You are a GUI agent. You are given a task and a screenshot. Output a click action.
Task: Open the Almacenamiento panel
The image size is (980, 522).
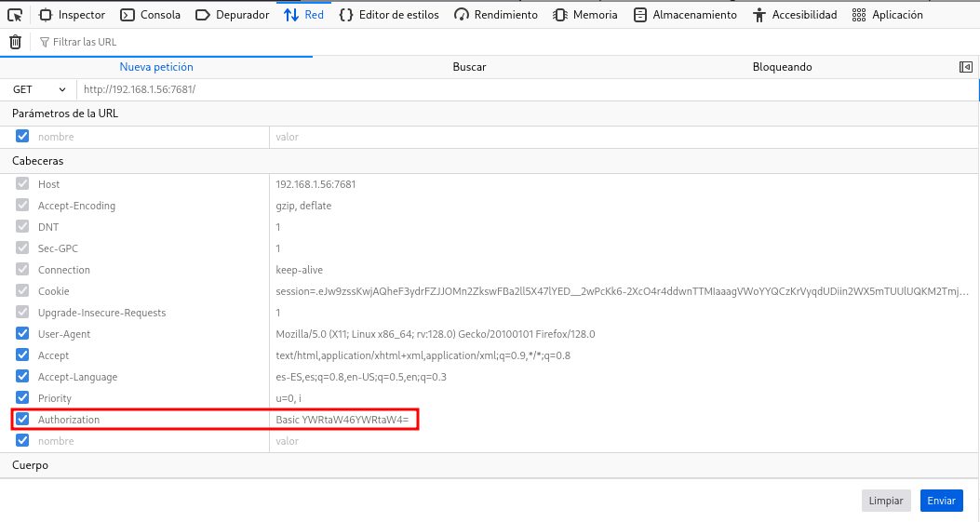(685, 15)
